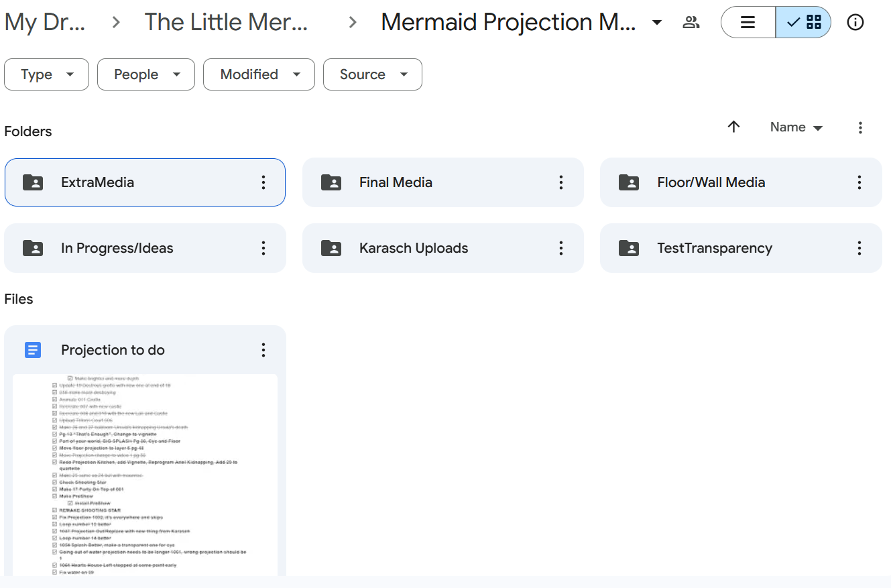Viewport: 891px width, 588px height.
Task: Go to The Little Mer... breadcrumb
Action: point(227,22)
